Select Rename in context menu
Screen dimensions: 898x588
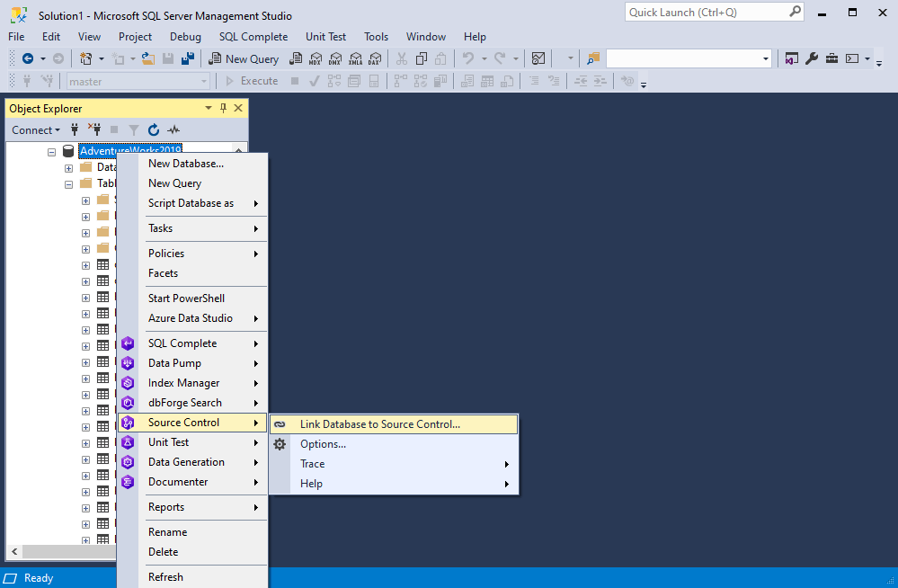click(x=191, y=532)
